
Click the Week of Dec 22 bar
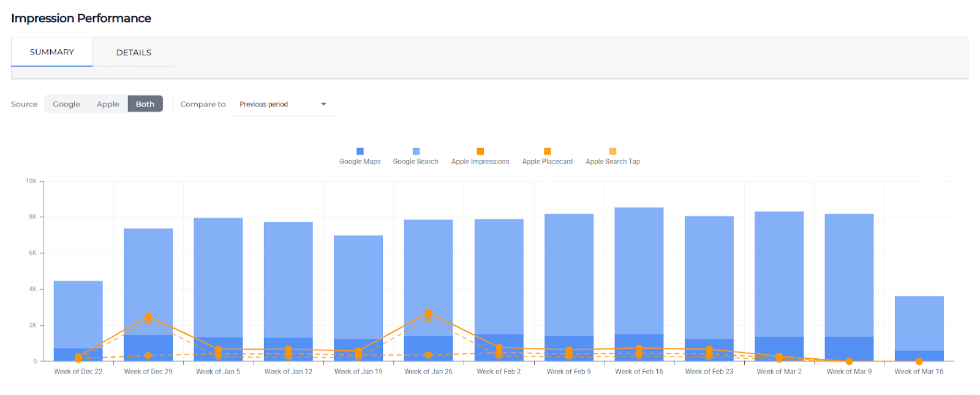[78, 312]
